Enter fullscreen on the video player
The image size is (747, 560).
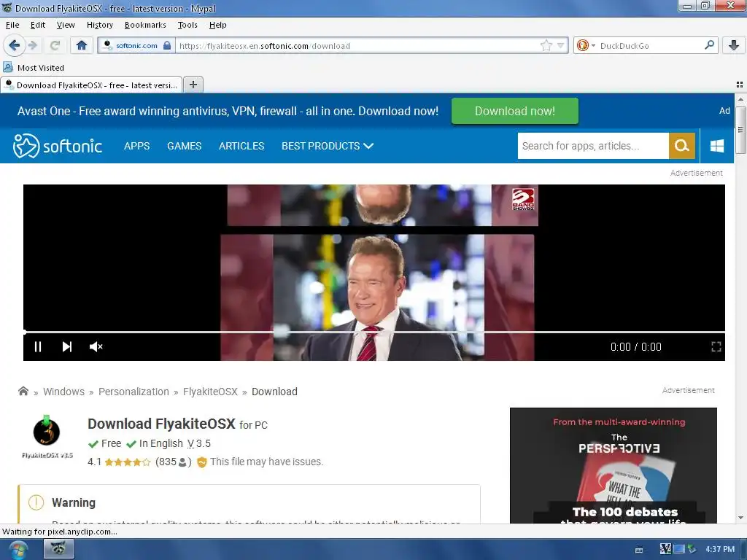(716, 346)
